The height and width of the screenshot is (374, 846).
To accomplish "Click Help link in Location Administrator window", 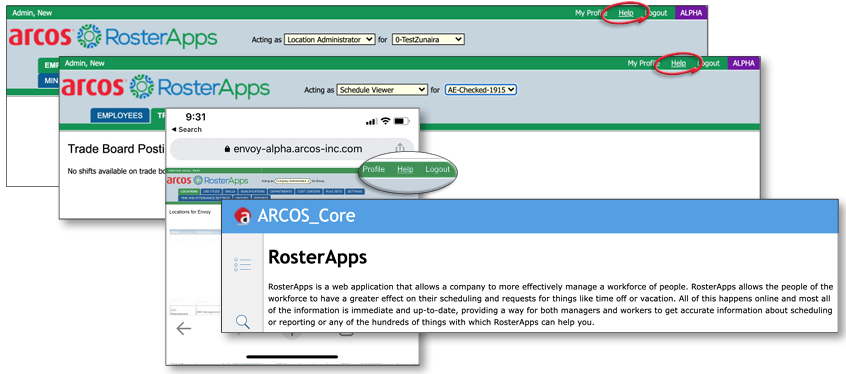I will pos(626,13).
